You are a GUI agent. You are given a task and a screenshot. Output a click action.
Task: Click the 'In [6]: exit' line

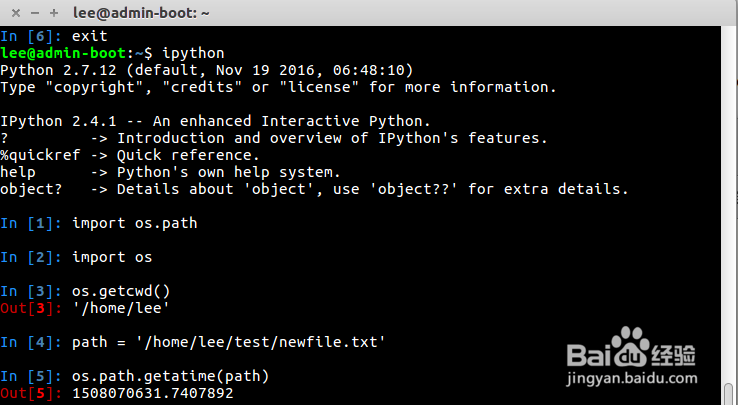pyautogui.click(x=53, y=36)
